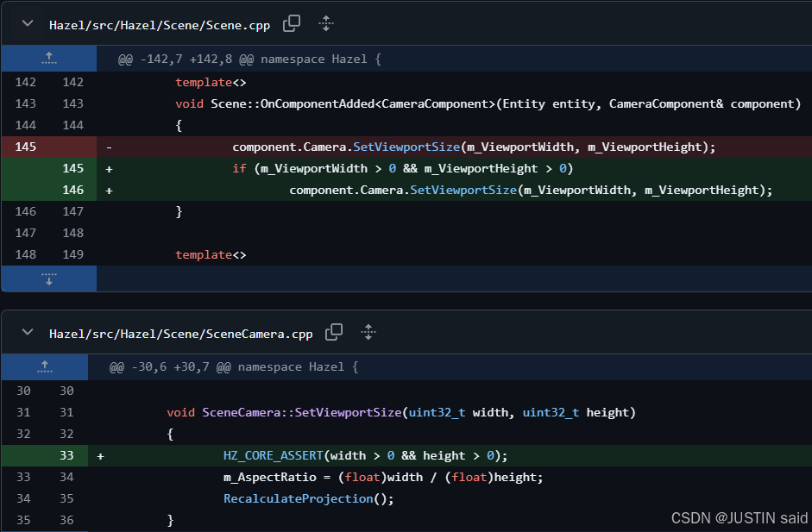Click RecalculateProjection() in the code
812x532 pixels.
[308, 498]
